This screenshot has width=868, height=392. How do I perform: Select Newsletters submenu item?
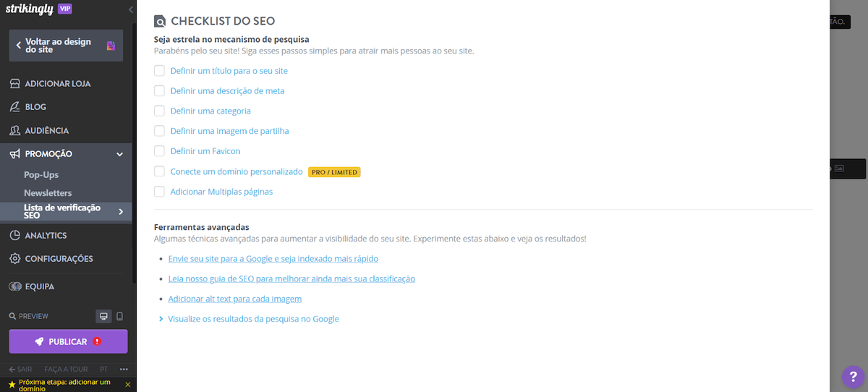[x=48, y=193]
